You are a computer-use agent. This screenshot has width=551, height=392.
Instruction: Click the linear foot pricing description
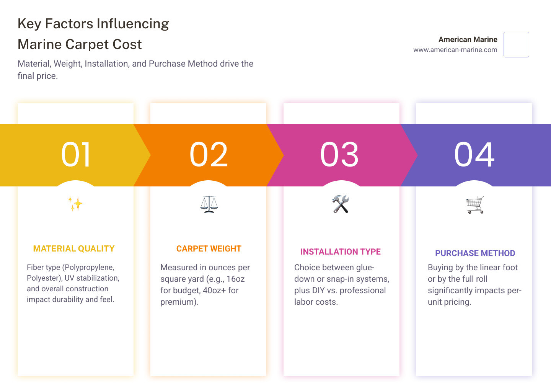pos(474,284)
